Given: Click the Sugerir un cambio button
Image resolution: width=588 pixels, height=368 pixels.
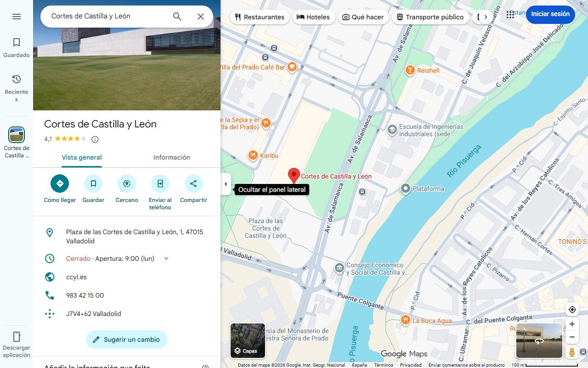Looking at the screenshot, I should tap(127, 339).
